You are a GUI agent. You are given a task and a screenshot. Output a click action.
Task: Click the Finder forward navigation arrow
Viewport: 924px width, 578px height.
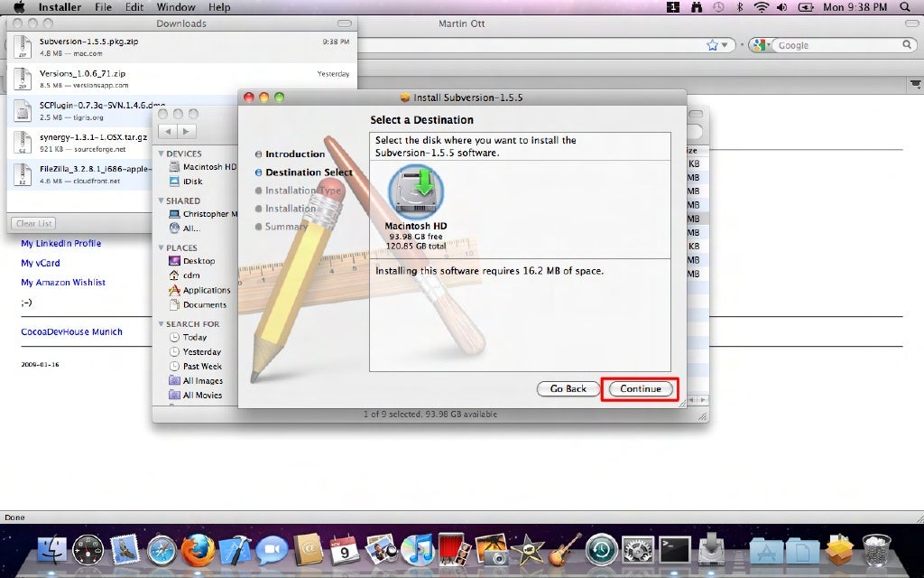pyautogui.click(x=187, y=132)
